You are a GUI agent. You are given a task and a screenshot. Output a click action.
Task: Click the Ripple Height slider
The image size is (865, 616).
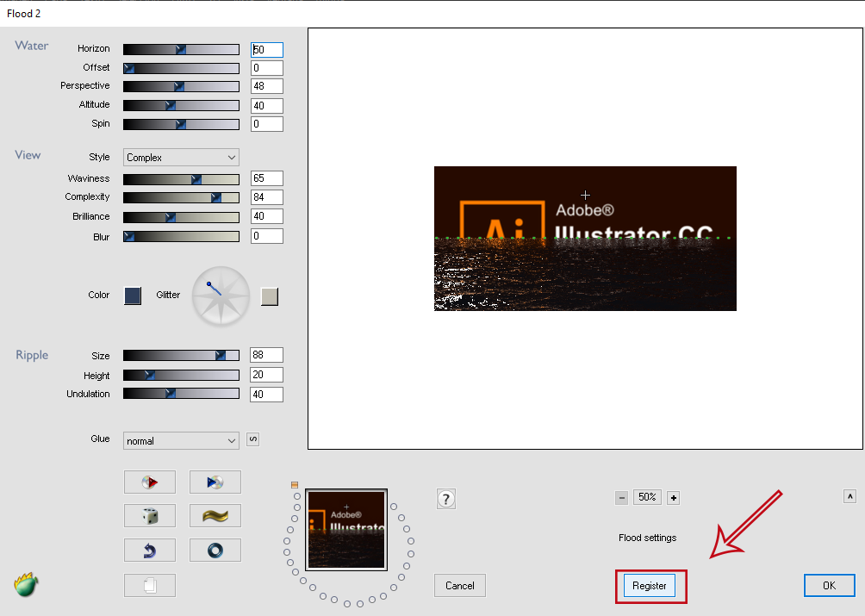(181, 375)
